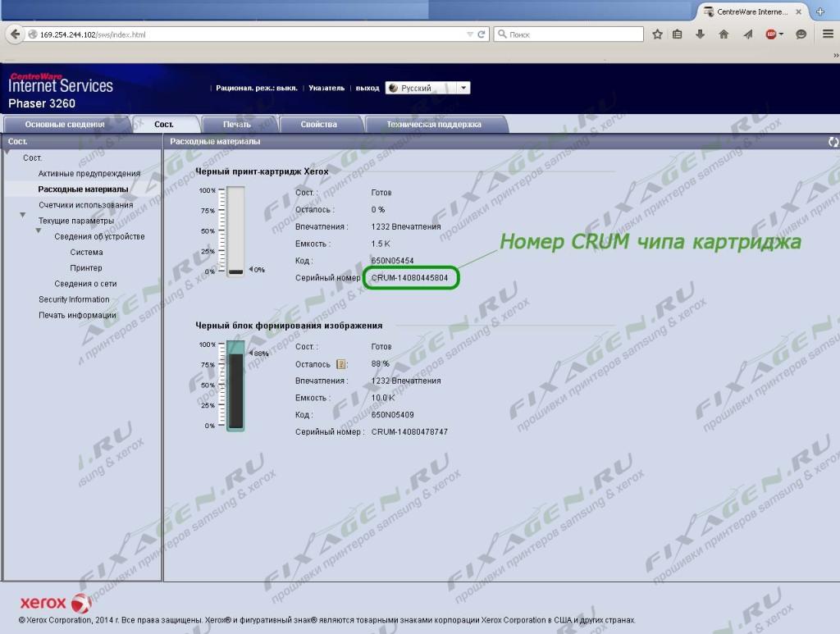Open the red ABP extension icon

click(x=772, y=34)
